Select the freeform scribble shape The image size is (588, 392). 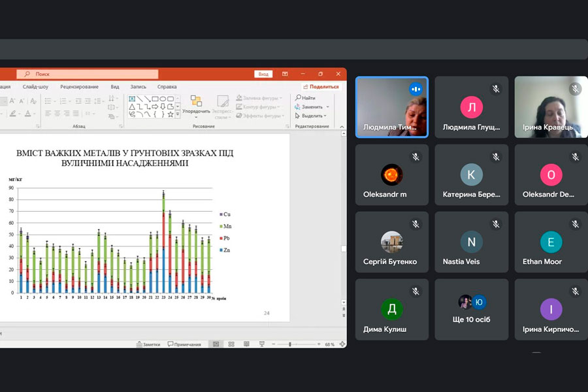132,115
